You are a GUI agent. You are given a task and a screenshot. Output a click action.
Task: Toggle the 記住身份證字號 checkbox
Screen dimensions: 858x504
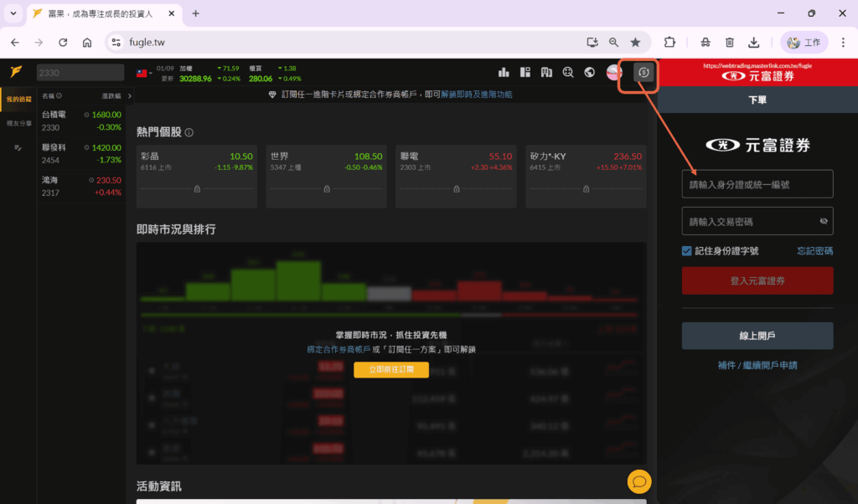[x=687, y=250]
